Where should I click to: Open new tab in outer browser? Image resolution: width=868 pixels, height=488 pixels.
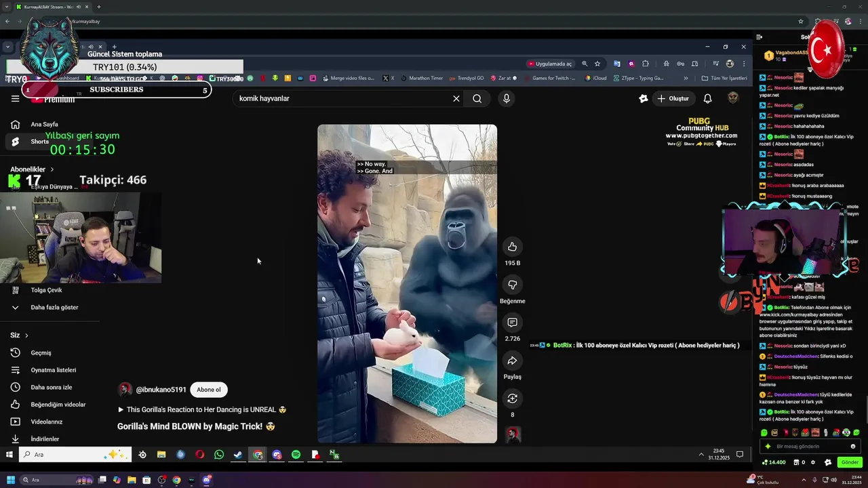[x=98, y=7]
